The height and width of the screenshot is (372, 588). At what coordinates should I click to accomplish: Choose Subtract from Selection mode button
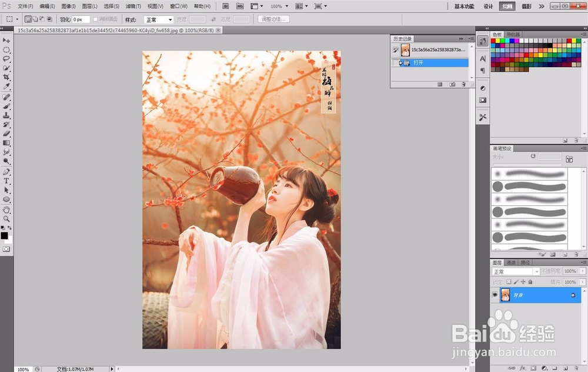click(x=42, y=19)
